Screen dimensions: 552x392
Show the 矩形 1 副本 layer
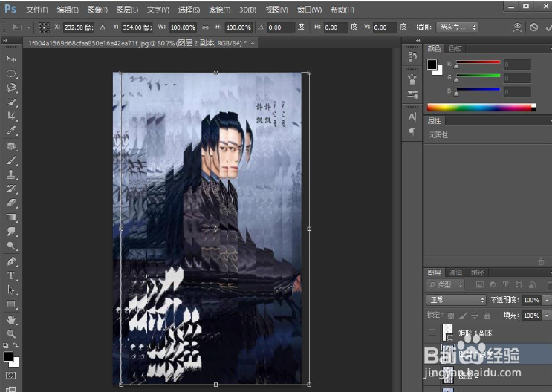click(x=432, y=332)
